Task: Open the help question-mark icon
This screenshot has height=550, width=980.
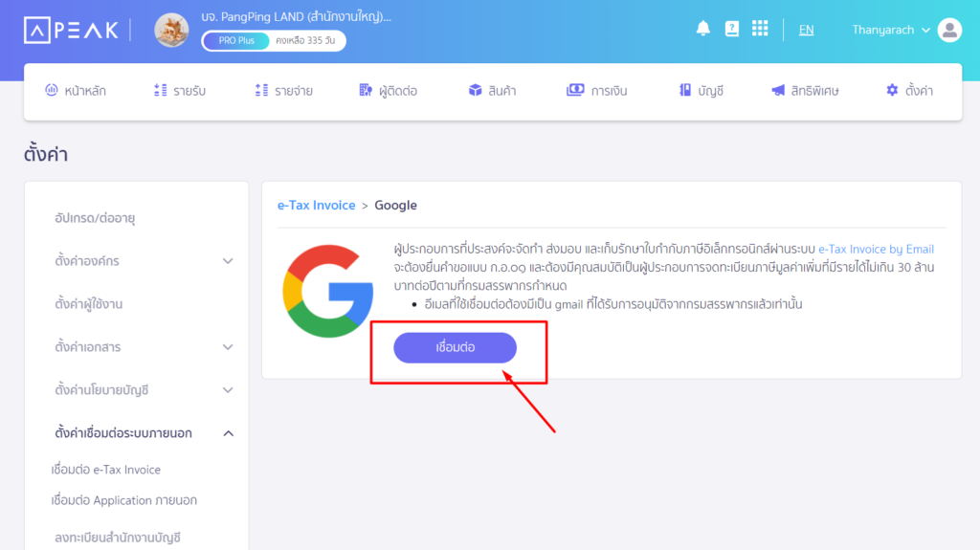Action: pos(731,29)
